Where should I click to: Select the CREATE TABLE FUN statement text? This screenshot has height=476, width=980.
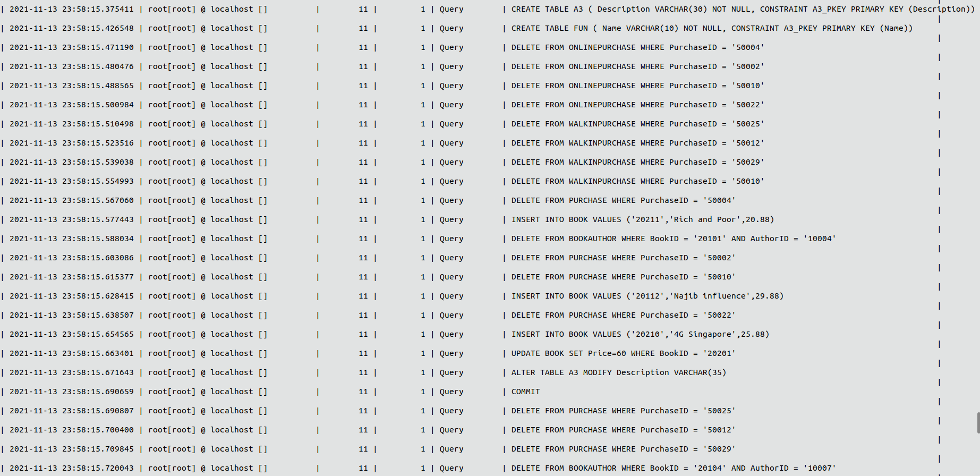coord(712,28)
